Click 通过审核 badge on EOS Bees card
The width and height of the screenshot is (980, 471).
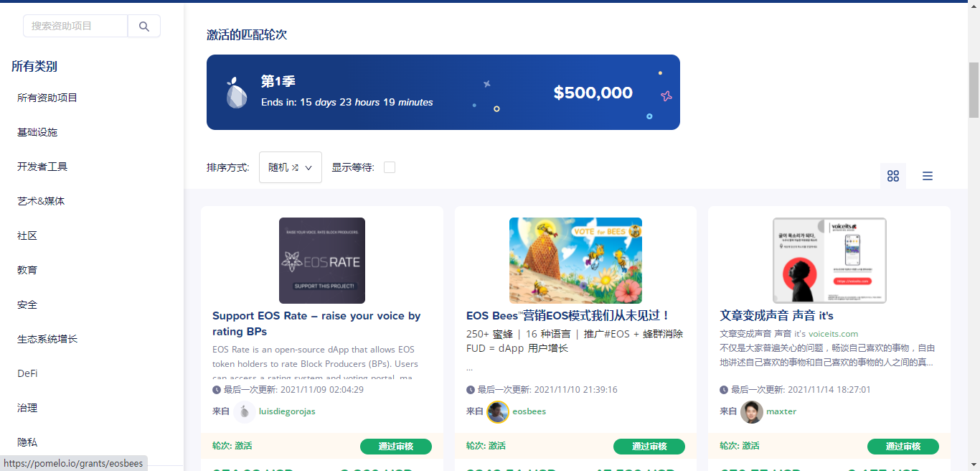click(x=649, y=447)
